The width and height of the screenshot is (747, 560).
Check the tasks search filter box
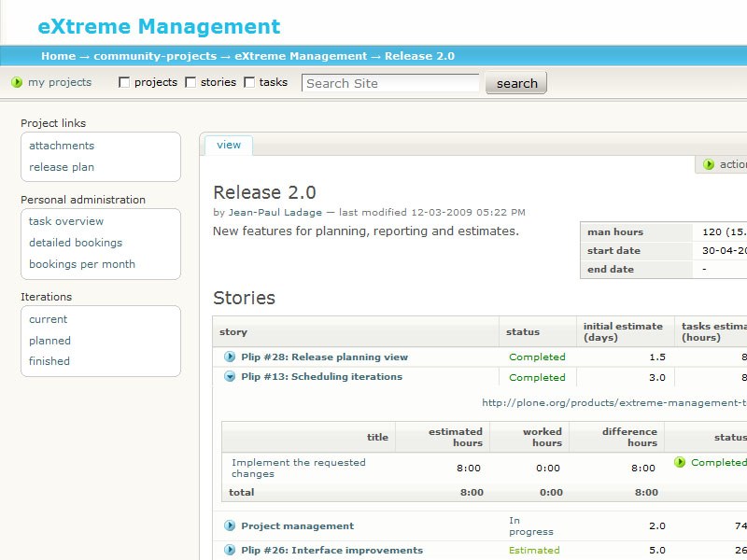[x=249, y=83]
